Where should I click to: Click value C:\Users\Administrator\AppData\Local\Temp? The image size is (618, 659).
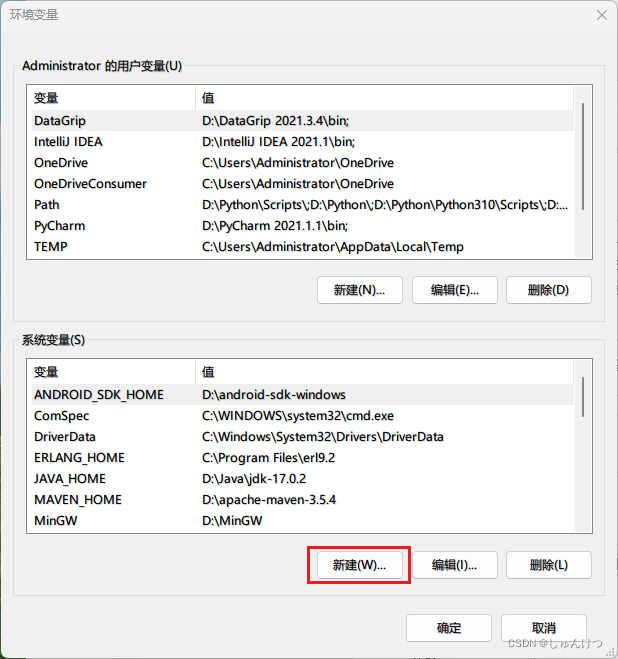pos(333,247)
